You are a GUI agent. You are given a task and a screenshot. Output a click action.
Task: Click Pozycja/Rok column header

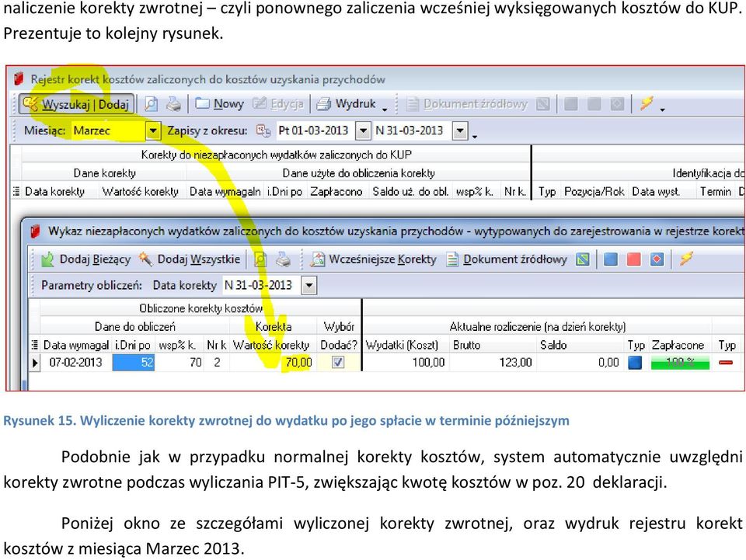pos(594,192)
